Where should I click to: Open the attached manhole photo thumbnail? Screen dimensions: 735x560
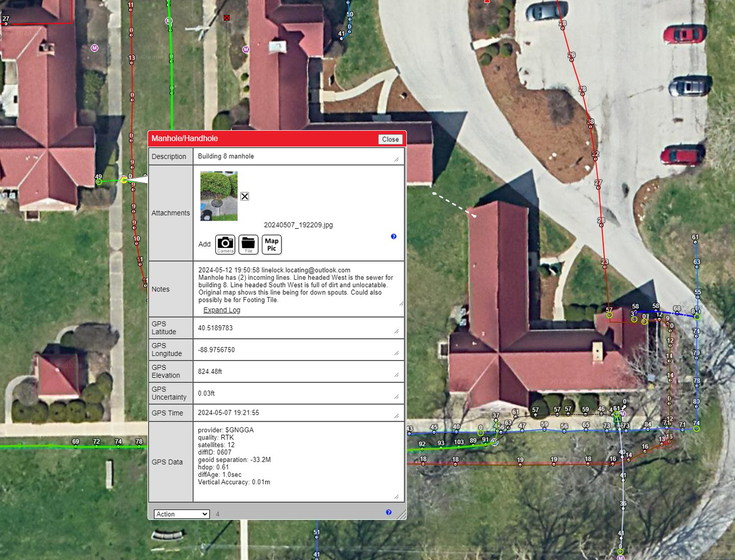click(219, 196)
